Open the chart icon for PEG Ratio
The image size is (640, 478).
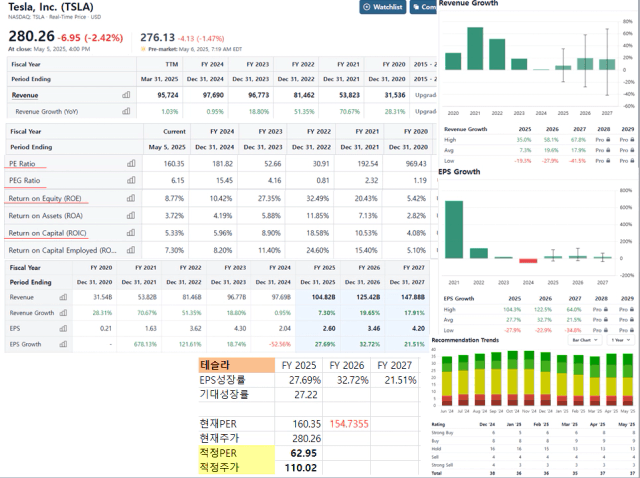pos(131,180)
